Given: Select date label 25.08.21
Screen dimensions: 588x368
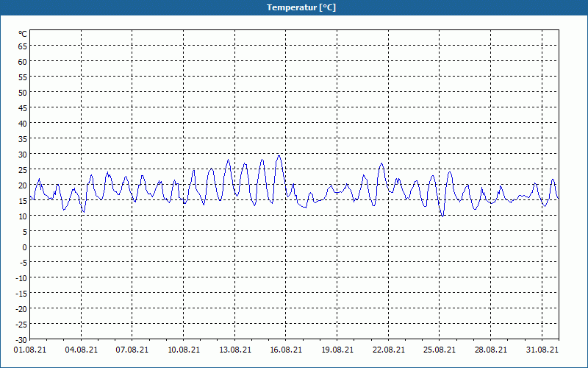Looking at the screenshot, I should [x=440, y=350].
